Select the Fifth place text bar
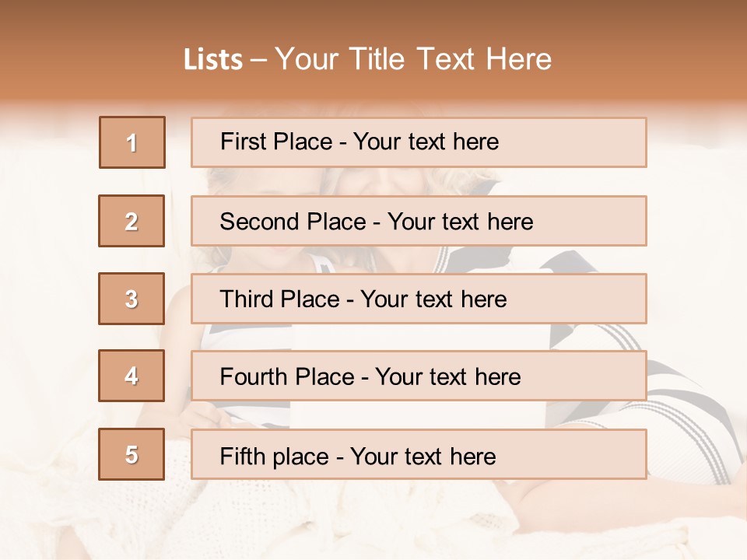The width and height of the screenshot is (747, 560). pos(419,453)
